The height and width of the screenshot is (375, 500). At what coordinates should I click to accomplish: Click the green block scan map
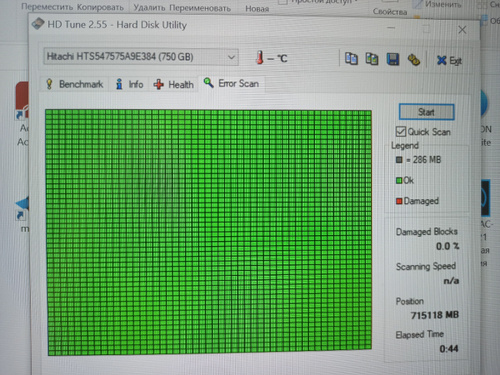tap(209, 232)
